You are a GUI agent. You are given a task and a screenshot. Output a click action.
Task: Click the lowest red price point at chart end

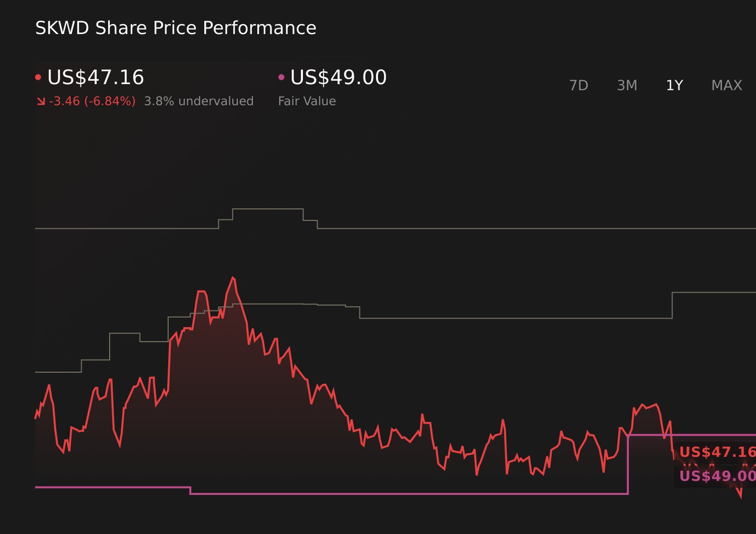[741, 497]
